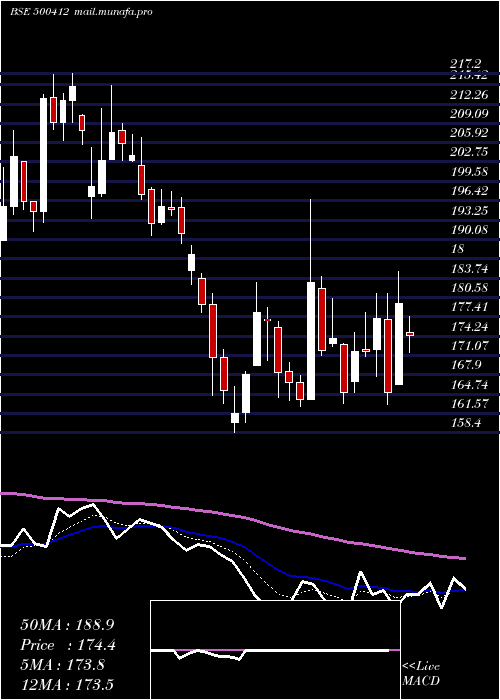500x700 pixels.
Task: Click the 5MA : 173.8 readout
Action: (x=62, y=665)
